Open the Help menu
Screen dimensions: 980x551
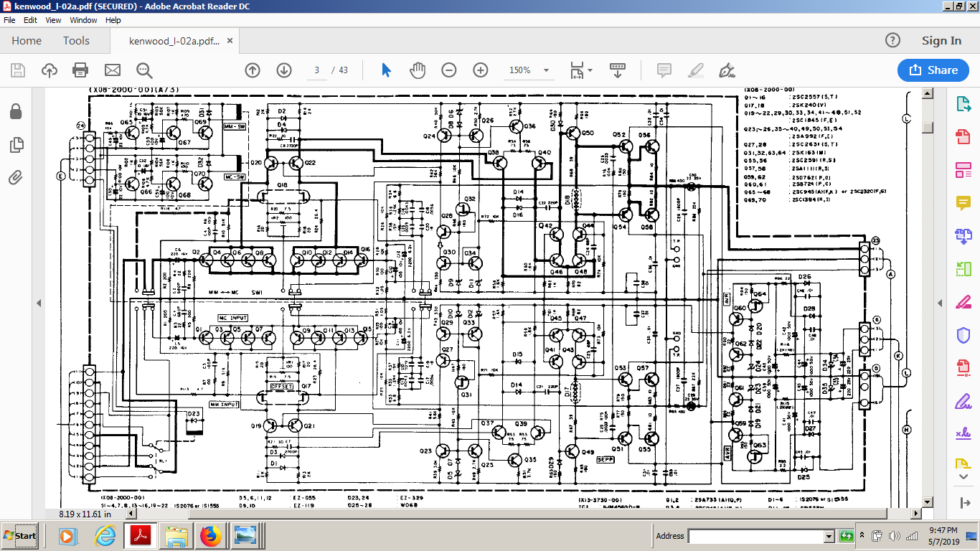113,20
